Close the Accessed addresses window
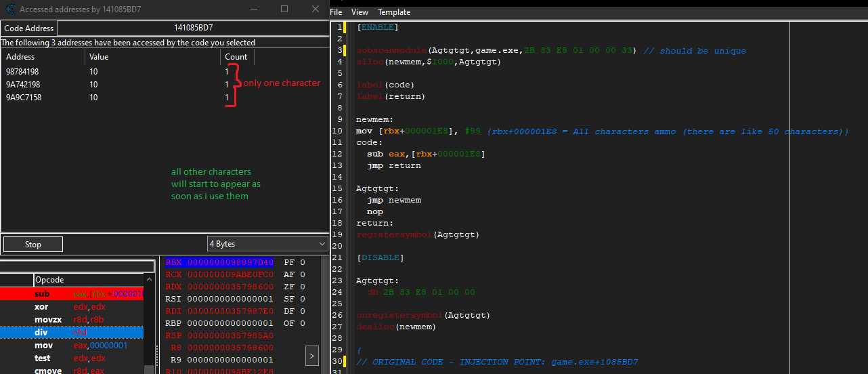 point(316,9)
